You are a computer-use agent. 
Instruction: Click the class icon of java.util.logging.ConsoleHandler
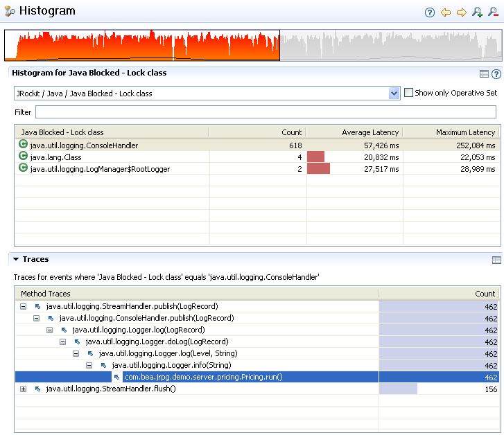click(x=23, y=144)
